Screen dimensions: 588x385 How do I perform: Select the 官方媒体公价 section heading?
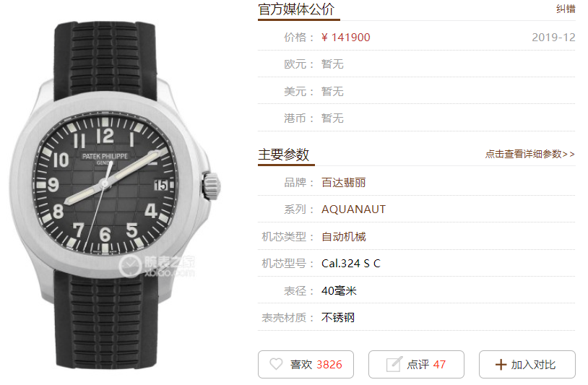pos(296,9)
